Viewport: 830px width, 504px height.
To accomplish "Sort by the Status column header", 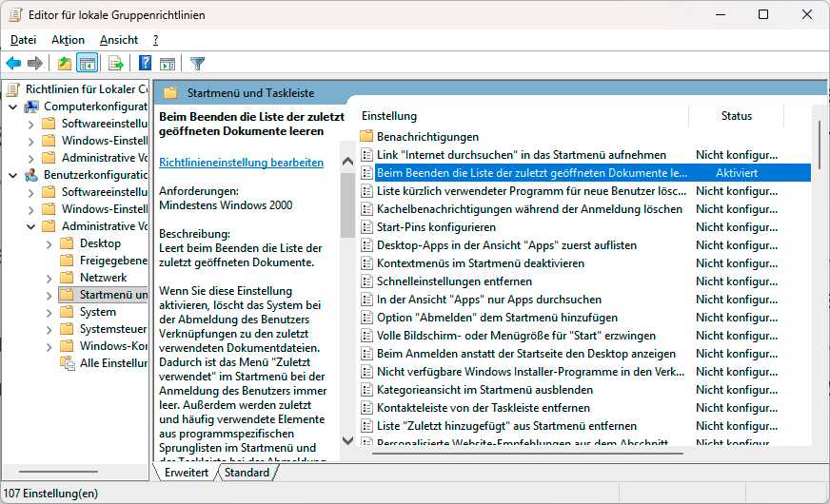I will click(737, 116).
